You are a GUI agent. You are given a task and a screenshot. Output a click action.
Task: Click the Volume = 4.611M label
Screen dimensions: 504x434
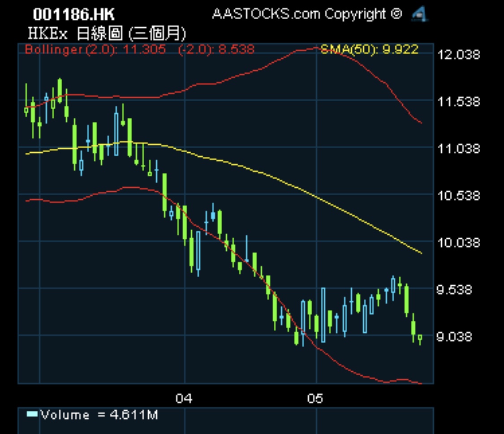[x=99, y=415]
